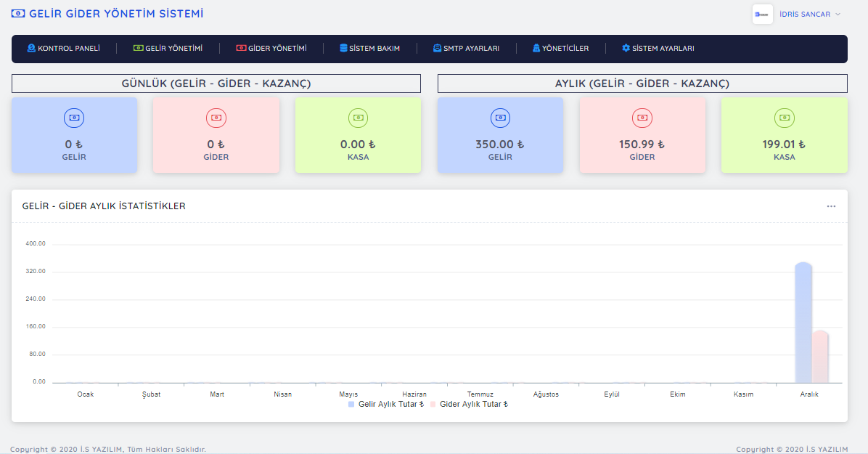The image size is (868, 454).
Task: Click the Aralık blue income bar
Action: (803, 323)
